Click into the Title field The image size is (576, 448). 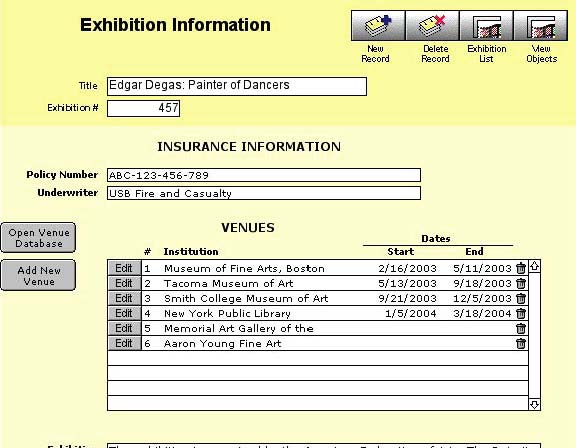[237, 86]
